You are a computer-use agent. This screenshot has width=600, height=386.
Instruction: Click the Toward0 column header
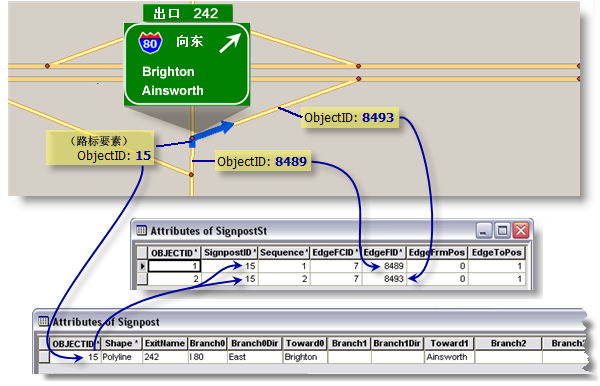pyautogui.click(x=305, y=343)
